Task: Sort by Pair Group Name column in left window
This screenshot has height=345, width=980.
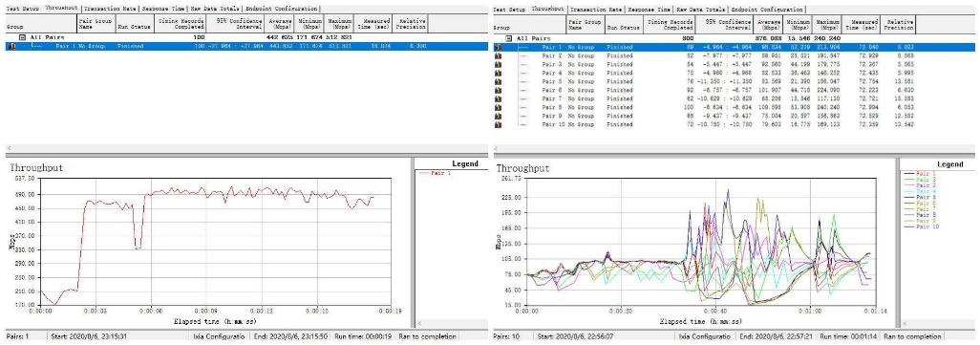Action: click(x=96, y=25)
